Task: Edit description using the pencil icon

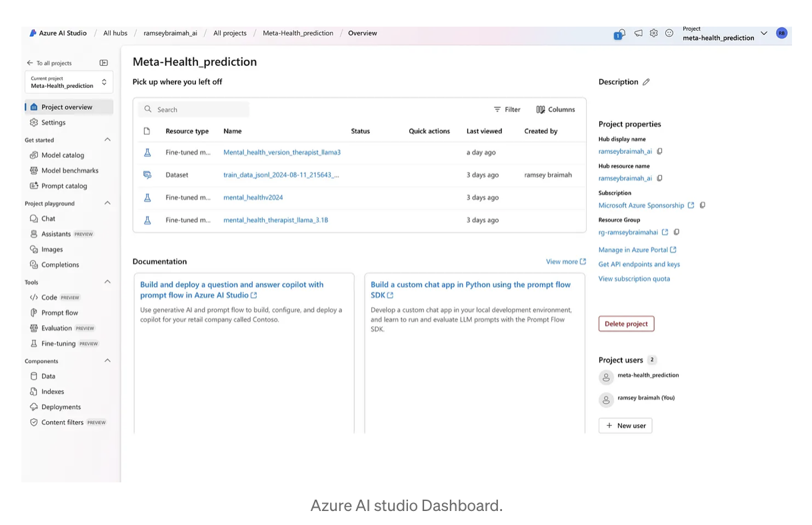Action: click(645, 82)
